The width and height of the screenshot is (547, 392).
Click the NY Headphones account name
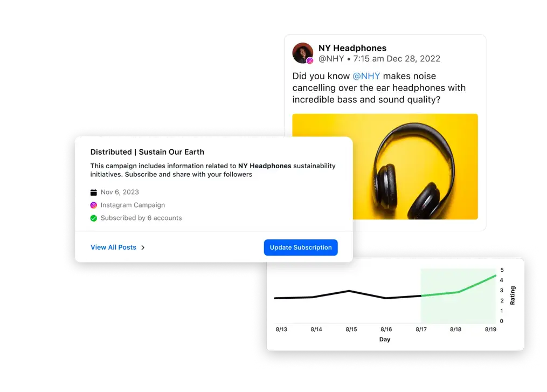coord(352,48)
